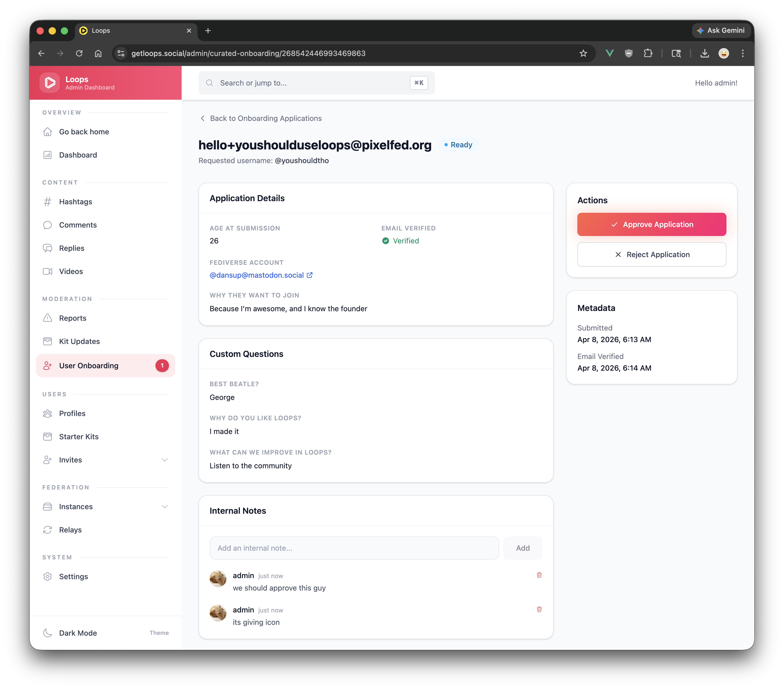Click the Dark Mode moon icon
This screenshot has width=784, height=689.
pyautogui.click(x=48, y=633)
